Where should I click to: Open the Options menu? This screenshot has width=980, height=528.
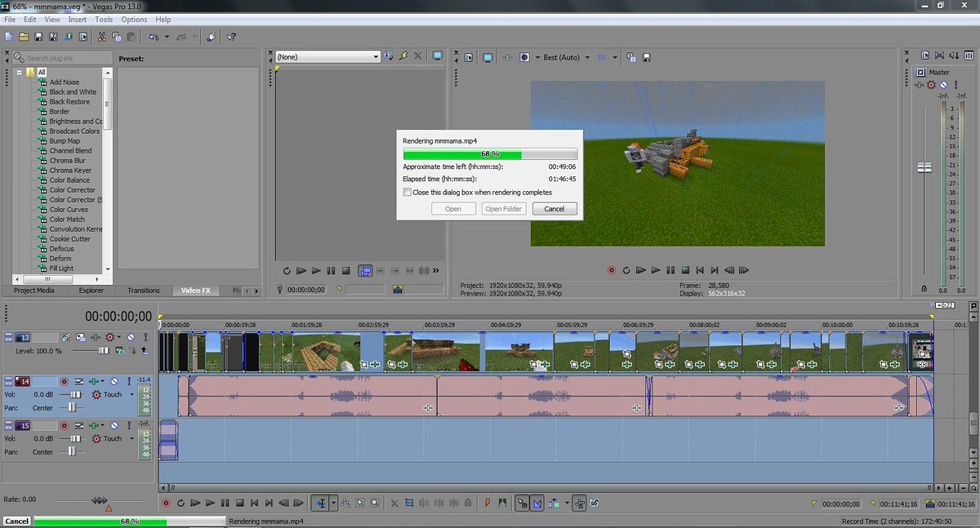tap(134, 19)
